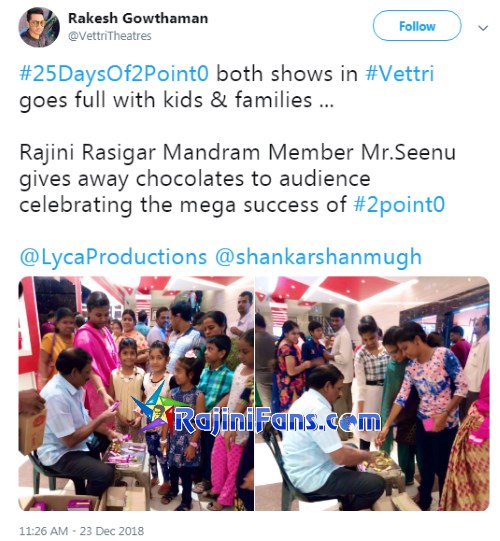The width and height of the screenshot is (500, 541).
Task: Open the #25DaysOf2Point0 hashtag
Action: 114,74
